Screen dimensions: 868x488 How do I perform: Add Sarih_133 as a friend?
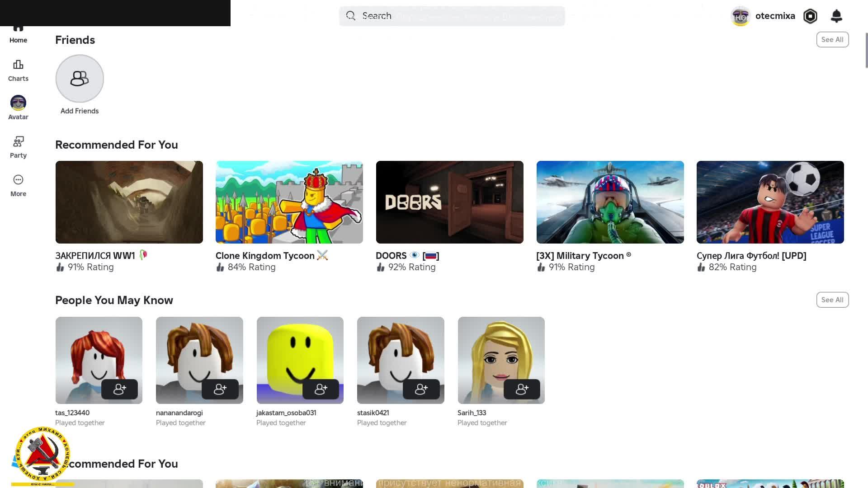522,389
